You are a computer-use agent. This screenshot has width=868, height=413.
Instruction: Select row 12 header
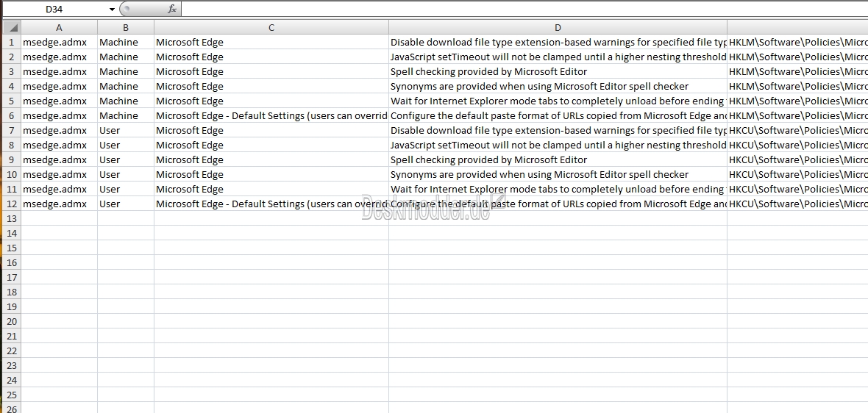coord(12,204)
